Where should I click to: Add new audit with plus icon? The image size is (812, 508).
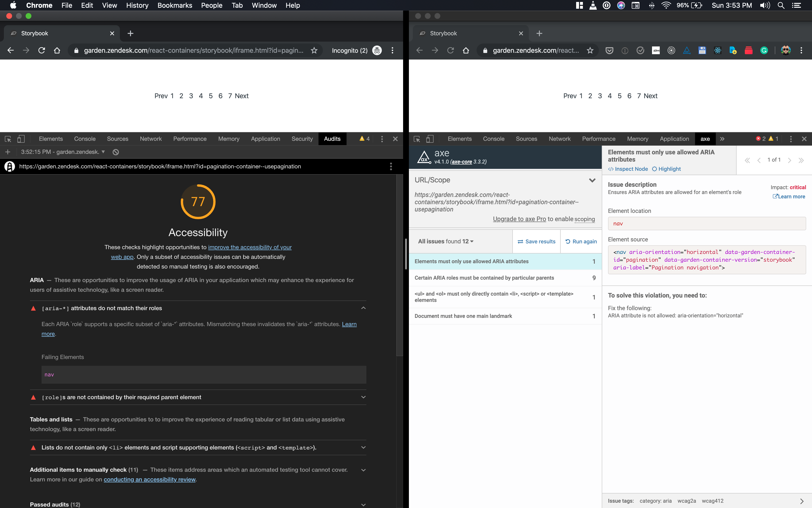click(8, 152)
